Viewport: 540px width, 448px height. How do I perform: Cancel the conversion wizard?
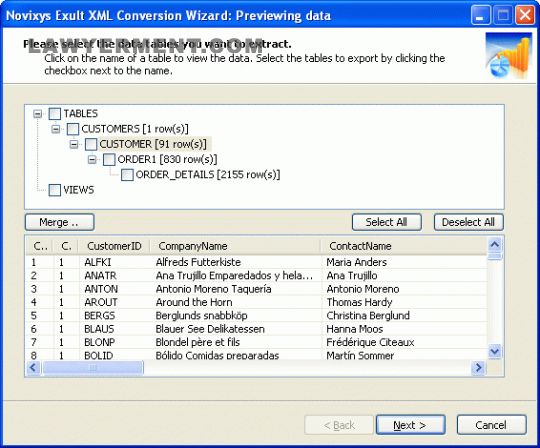(x=491, y=425)
